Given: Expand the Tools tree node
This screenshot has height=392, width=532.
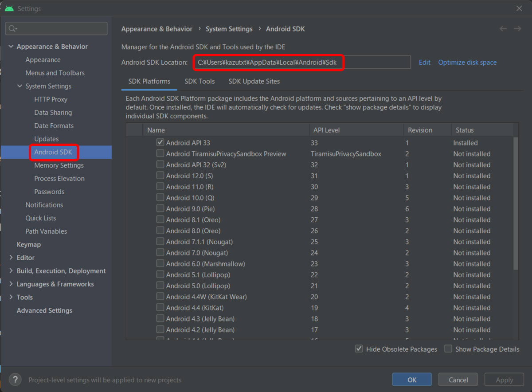Looking at the screenshot, I should (x=11, y=297).
